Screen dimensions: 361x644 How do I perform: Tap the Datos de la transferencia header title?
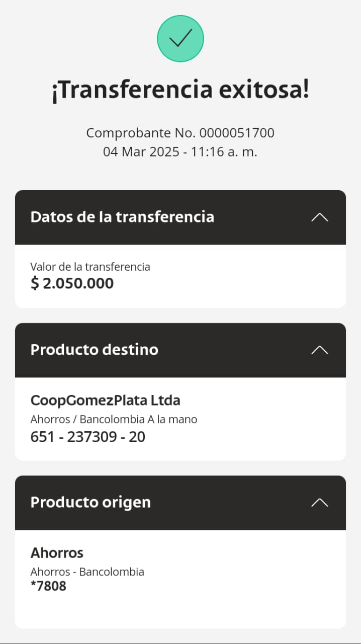pos(122,217)
